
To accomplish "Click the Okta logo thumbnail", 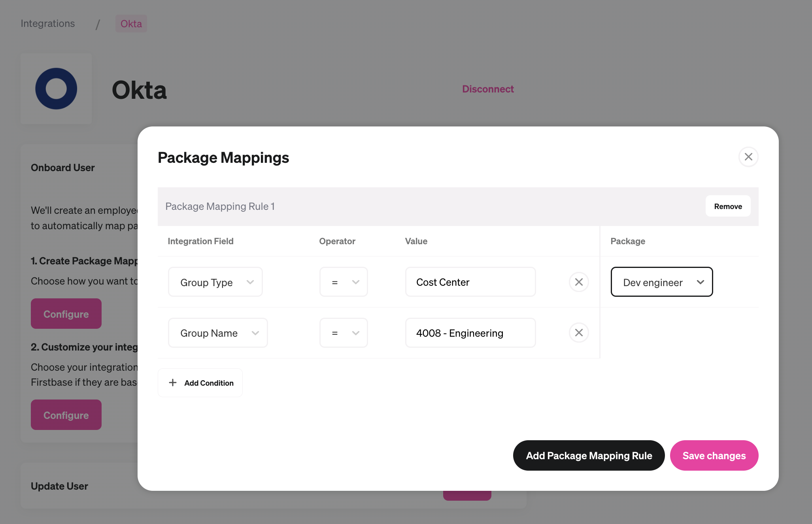I will click(x=56, y=89).
